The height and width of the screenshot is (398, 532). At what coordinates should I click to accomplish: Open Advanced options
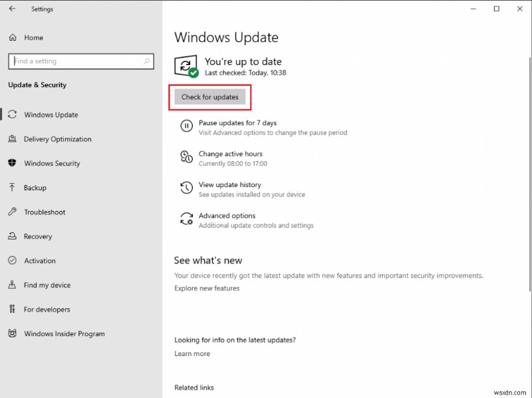coord(227,216)
